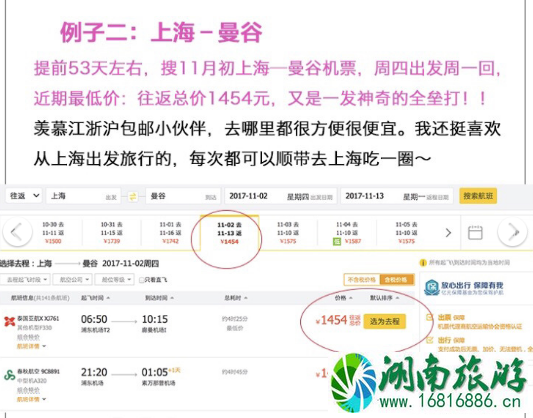
Task: Click the 放心出行 保障有我 banner text
Action: pyautogui.click(x=472, y=285)
